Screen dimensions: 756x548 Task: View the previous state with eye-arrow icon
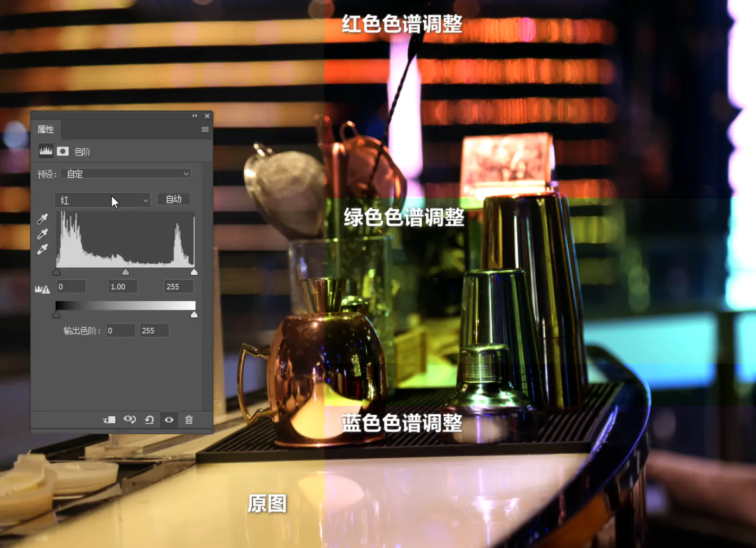130,419
